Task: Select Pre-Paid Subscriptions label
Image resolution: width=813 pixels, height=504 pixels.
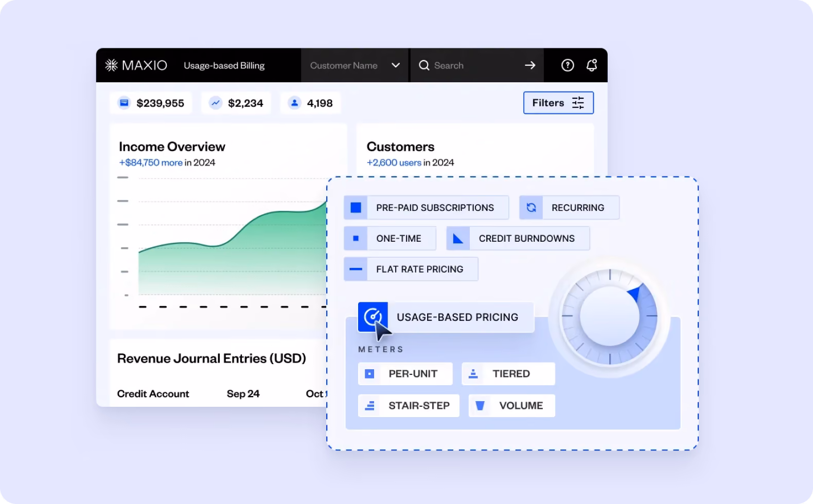Action: [x=435, y=208]
